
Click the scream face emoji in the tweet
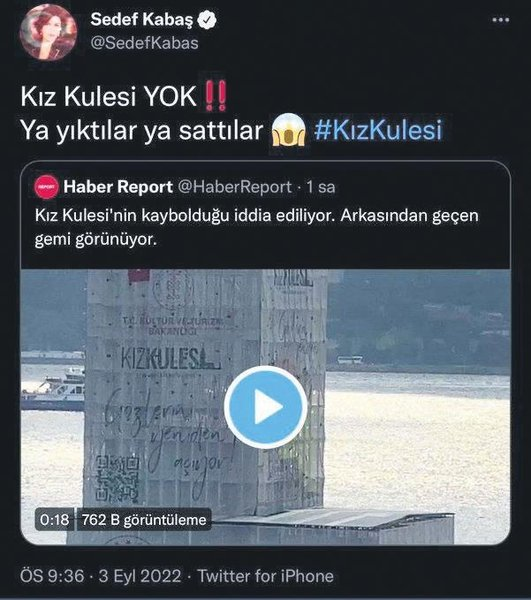[289, 130]
